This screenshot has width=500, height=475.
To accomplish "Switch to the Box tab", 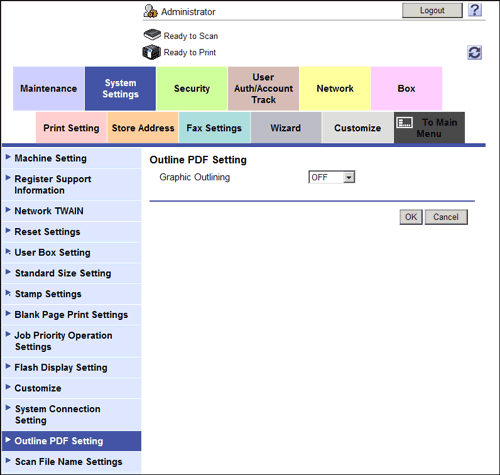I will [x=406, y=89].
